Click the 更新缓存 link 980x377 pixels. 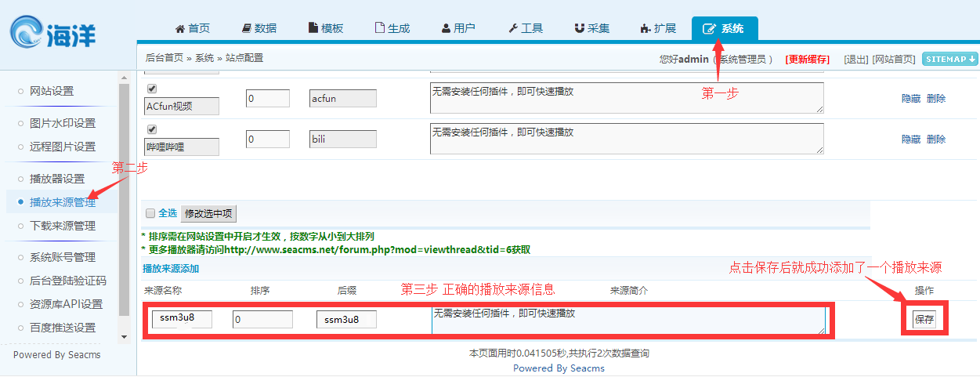tap(807, 60)
